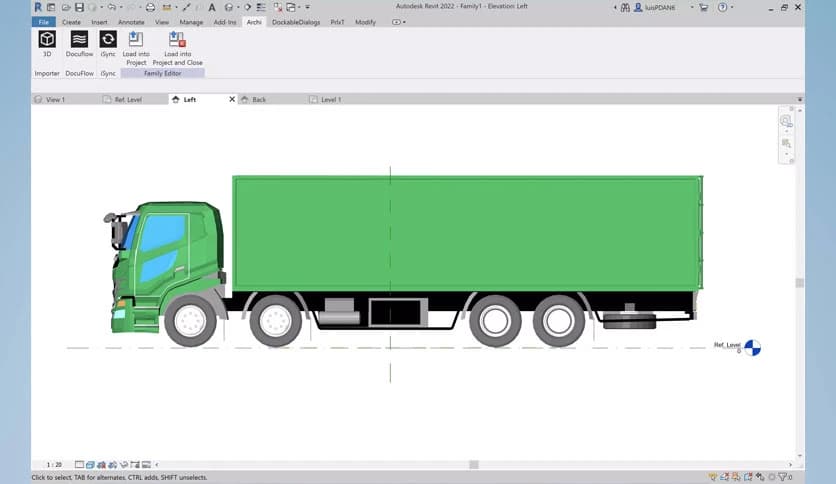Image resolution: width=836 pixels, height=484 pixels.
Task: Switch to the Insert ribbon tab
Action: point(99,22)
